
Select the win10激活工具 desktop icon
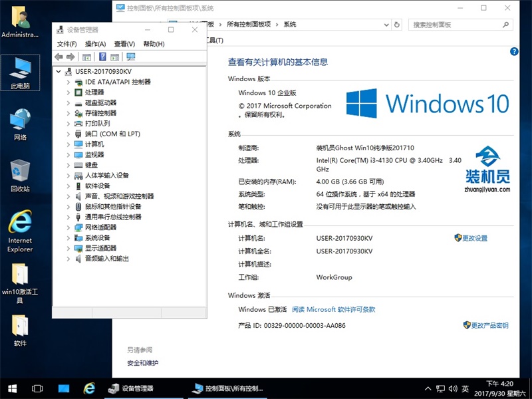click(x=20, y=282)
